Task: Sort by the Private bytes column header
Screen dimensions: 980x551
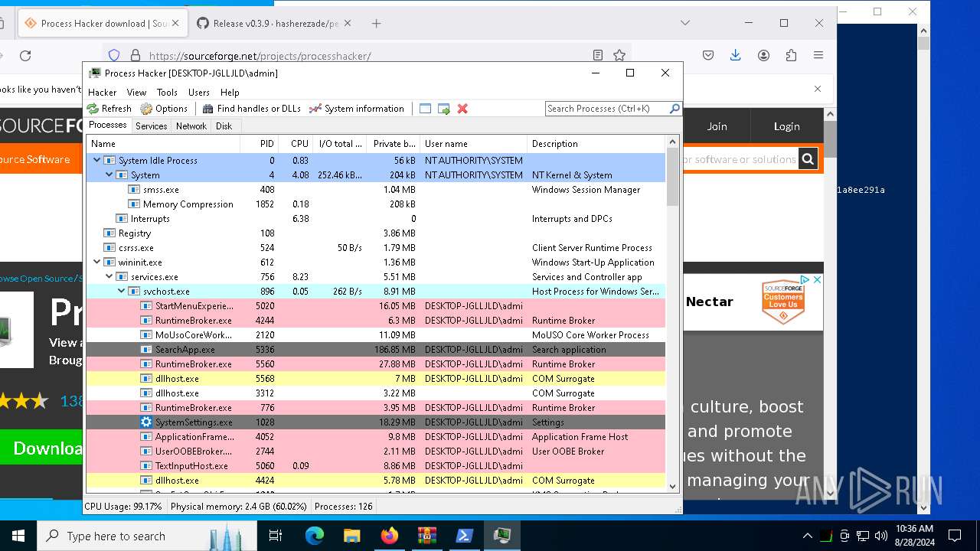Action: (x=394, y=144)
